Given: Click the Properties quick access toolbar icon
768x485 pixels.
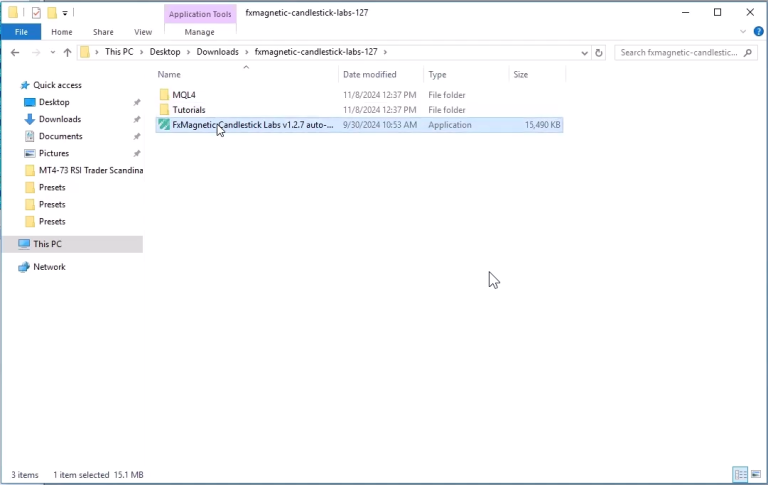Looking at the screenshot, I should pyautogui.click(x=36, y=13).
